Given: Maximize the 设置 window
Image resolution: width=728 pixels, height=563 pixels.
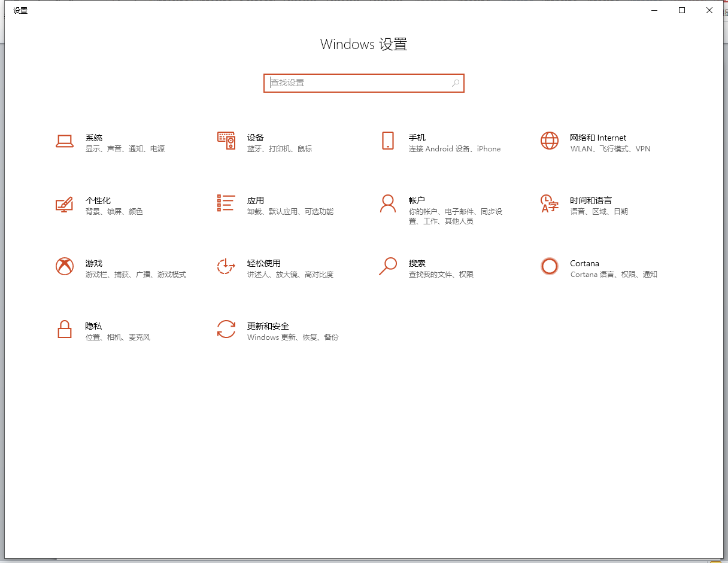Looking at the screenshot, I should [x=682, y=10].
